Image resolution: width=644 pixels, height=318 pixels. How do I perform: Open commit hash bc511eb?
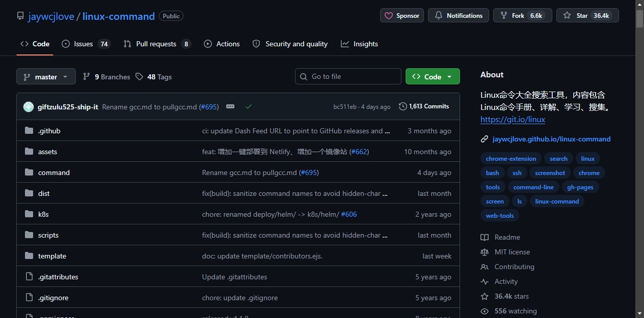pyautogui.click(x=345, y=107)
